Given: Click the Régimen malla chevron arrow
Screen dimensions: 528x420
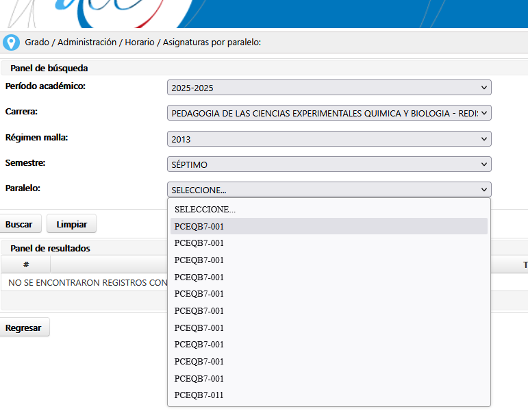Looking at the screenshot, I should [484, 139].
